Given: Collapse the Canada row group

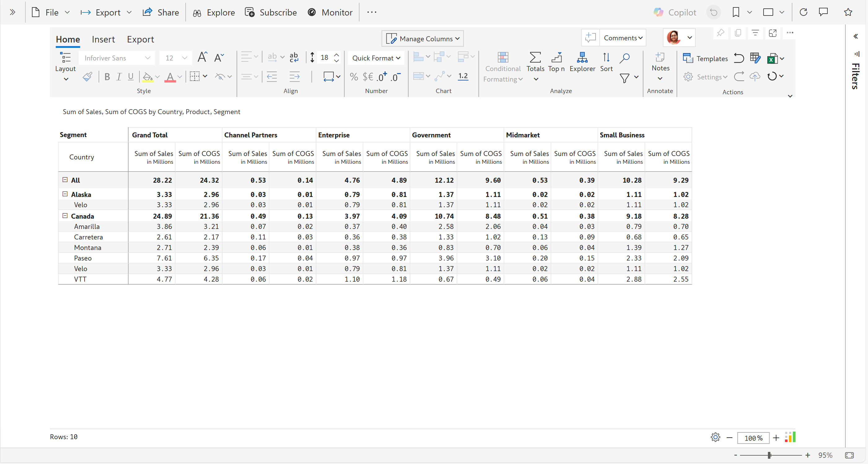Looking at the screenshot, I should tap(65, 216).
